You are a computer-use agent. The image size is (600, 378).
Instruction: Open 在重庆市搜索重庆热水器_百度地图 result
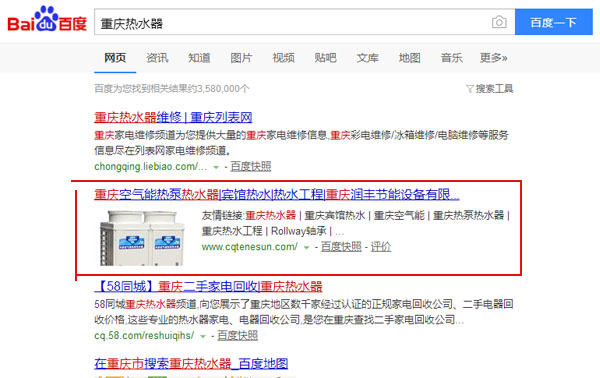pos(191,363)
